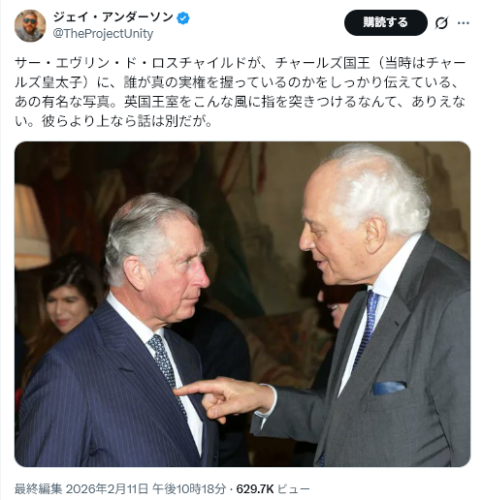Click the 午後10時18分 time stamp
Screen dimensions: 483x500
pos(189,489)
